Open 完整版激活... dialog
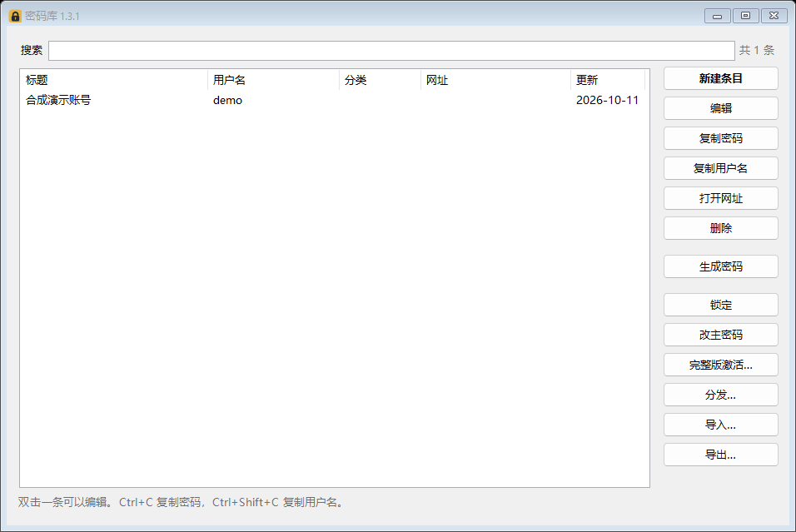 tap(720, 365)
